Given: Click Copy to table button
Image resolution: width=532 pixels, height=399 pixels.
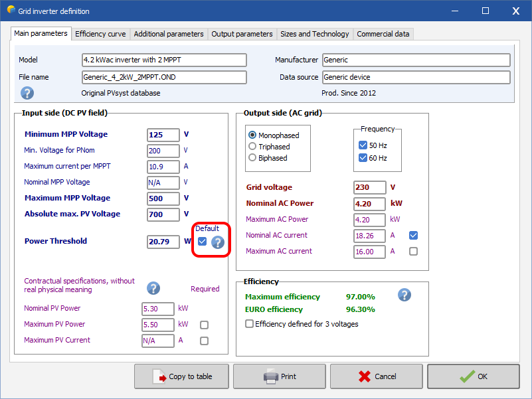Looking at the screenshot, I should tap(181, 376).
